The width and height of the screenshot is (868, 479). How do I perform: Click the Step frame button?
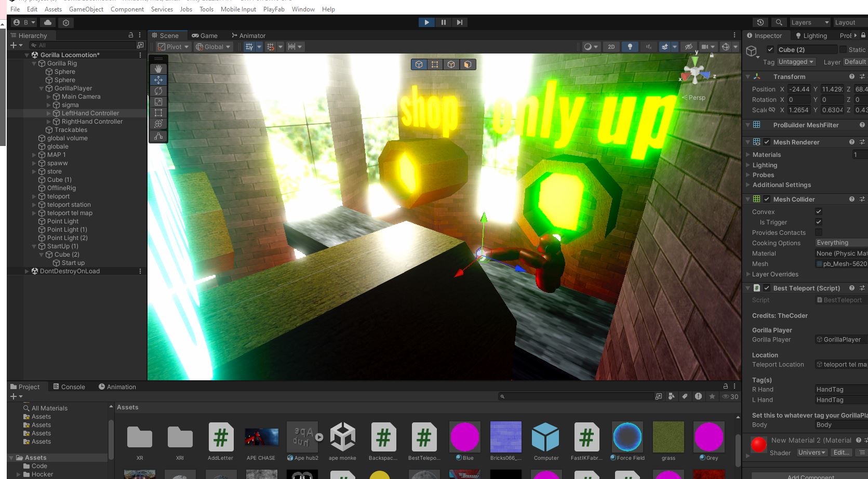(x=460, y=22)
